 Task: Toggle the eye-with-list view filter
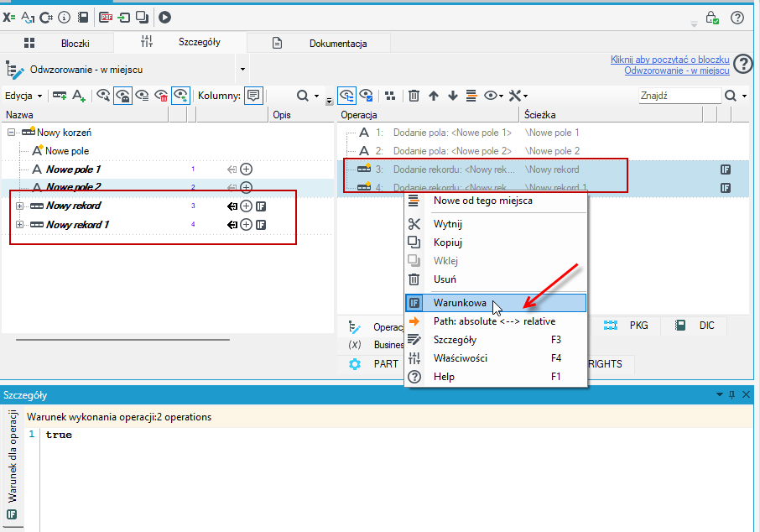tap(142, 96)
